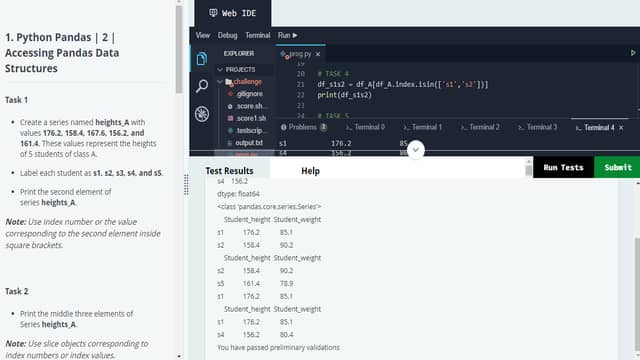Switch to Terminal 3 tab

(x=538, y=127)
